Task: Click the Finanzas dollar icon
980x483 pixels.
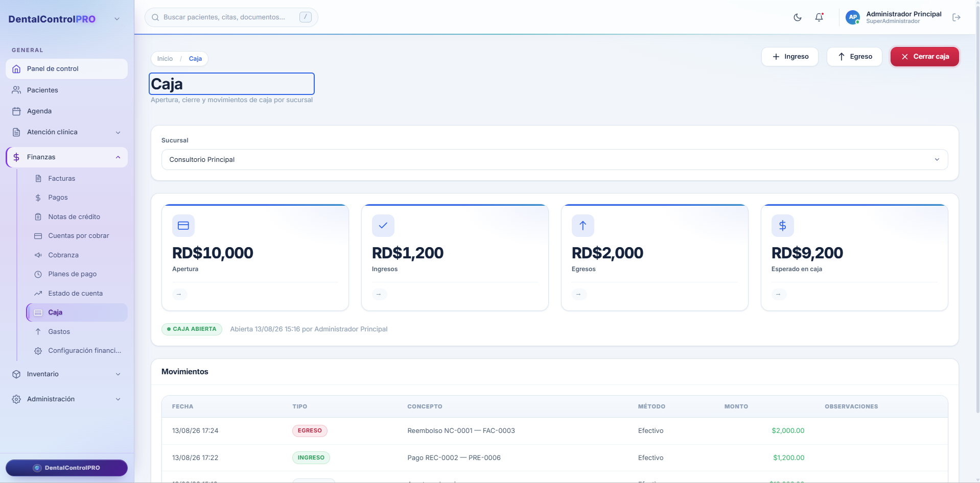Action: tap(16, 157)
